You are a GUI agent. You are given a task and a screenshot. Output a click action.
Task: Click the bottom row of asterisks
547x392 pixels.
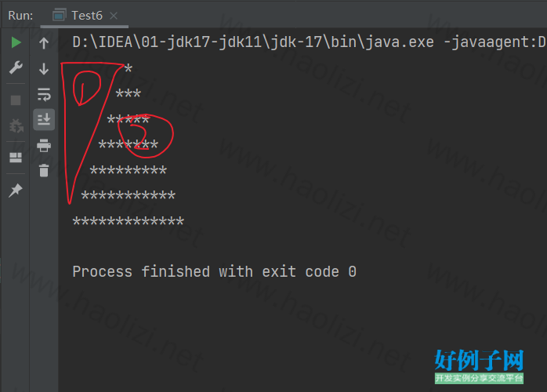click(128, 221)
